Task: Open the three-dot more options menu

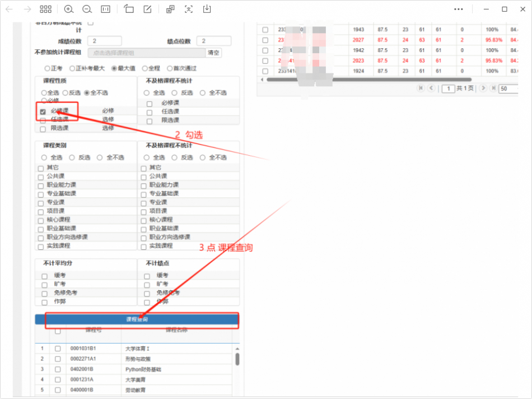Action: tap(459, 9)
